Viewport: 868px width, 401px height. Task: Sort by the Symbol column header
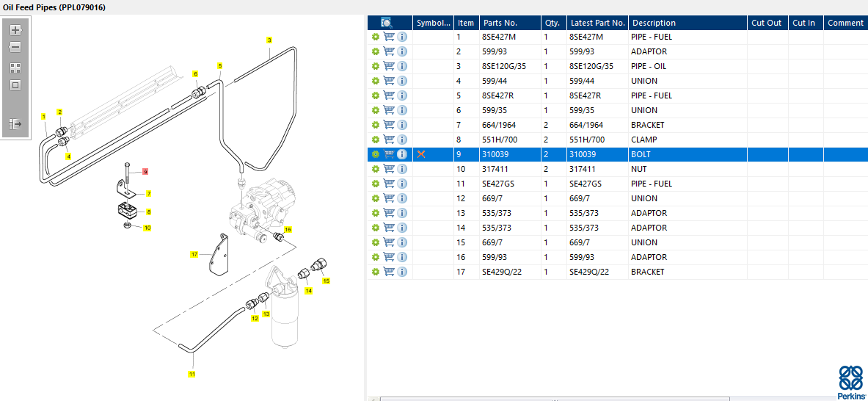click(x=434, y=23)
